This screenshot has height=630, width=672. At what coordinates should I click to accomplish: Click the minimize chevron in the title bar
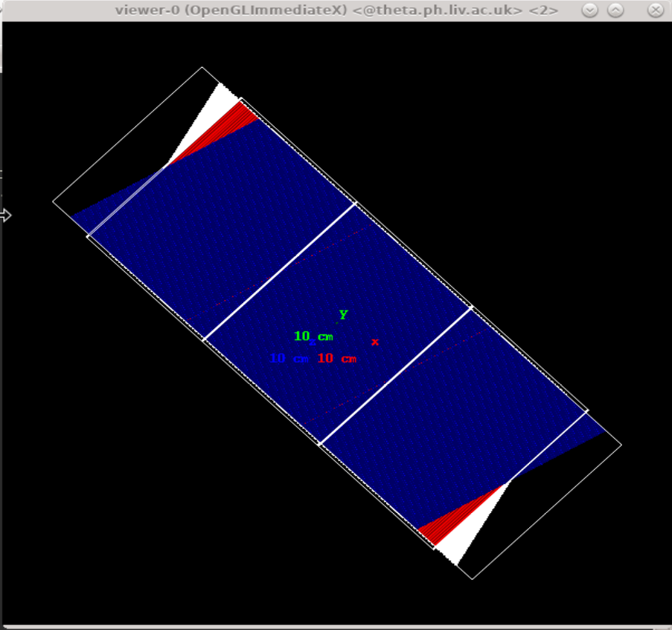click(589, 10)
